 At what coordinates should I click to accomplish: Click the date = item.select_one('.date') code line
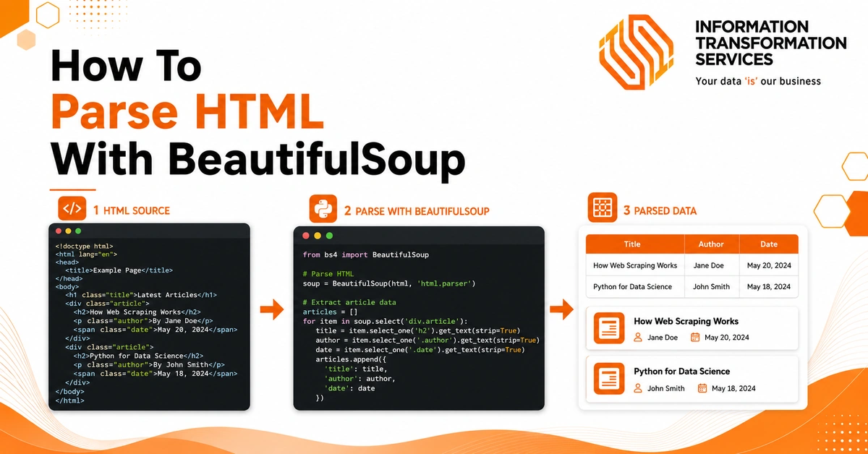[419, 350]
